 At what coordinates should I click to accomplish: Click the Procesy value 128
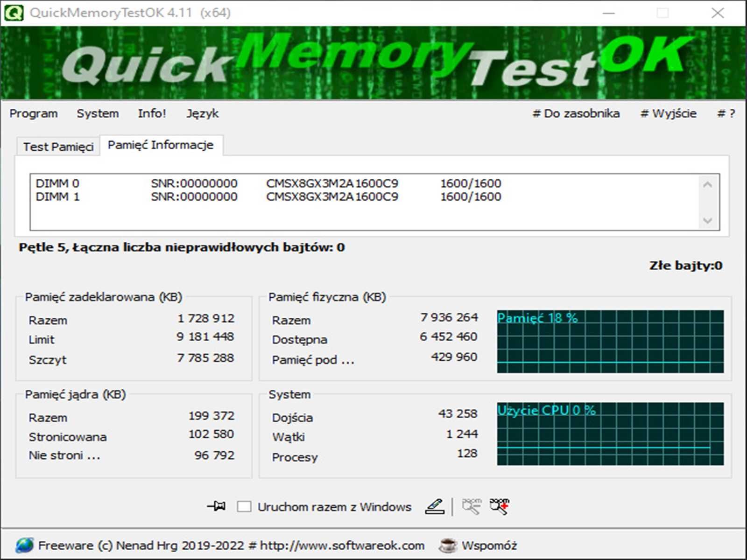click(467, 453)
